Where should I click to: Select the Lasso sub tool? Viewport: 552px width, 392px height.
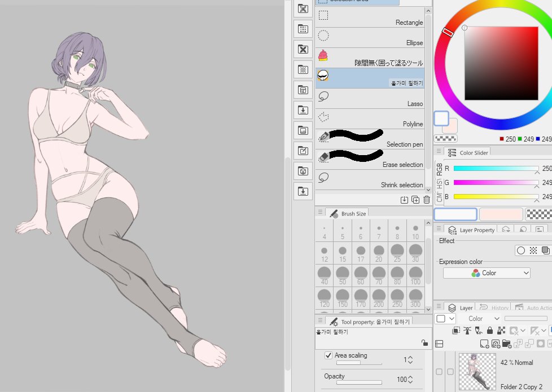click(370, 99)
